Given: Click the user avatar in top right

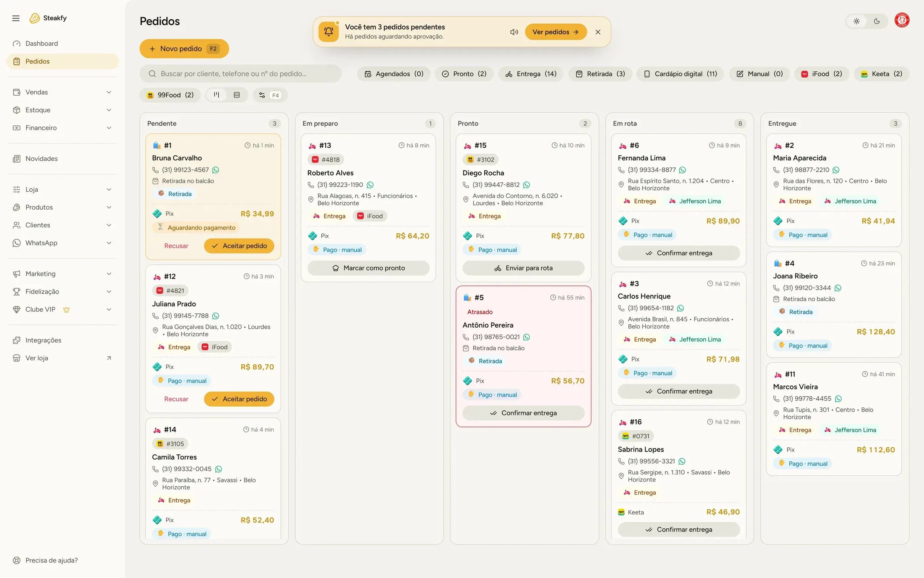Looking at the screenshot, I should click(902, 20).
